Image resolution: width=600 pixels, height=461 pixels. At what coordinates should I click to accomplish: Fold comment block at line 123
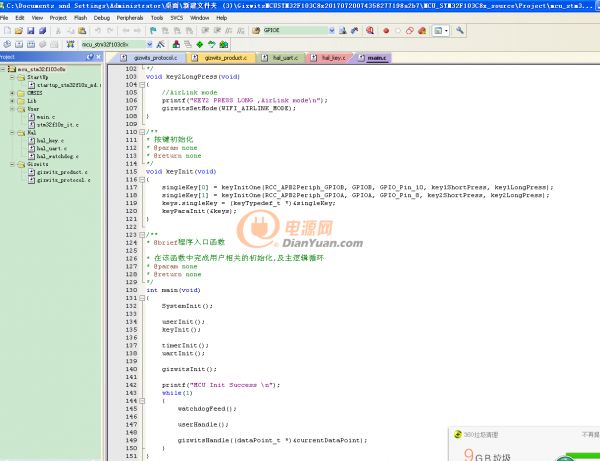tap(142, 235)
